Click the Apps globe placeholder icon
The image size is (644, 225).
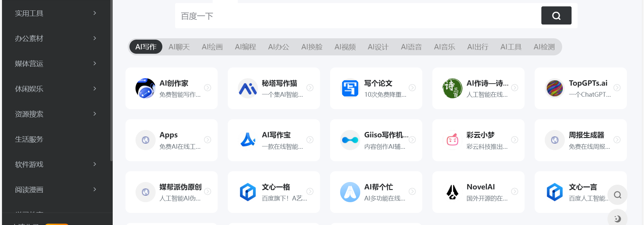146,140
